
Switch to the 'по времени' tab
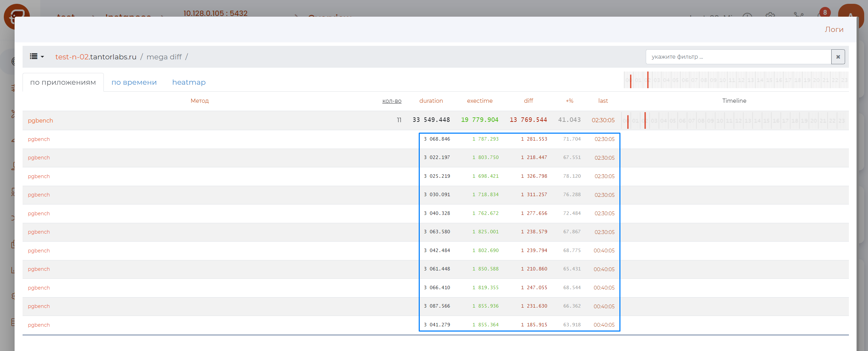134,83
